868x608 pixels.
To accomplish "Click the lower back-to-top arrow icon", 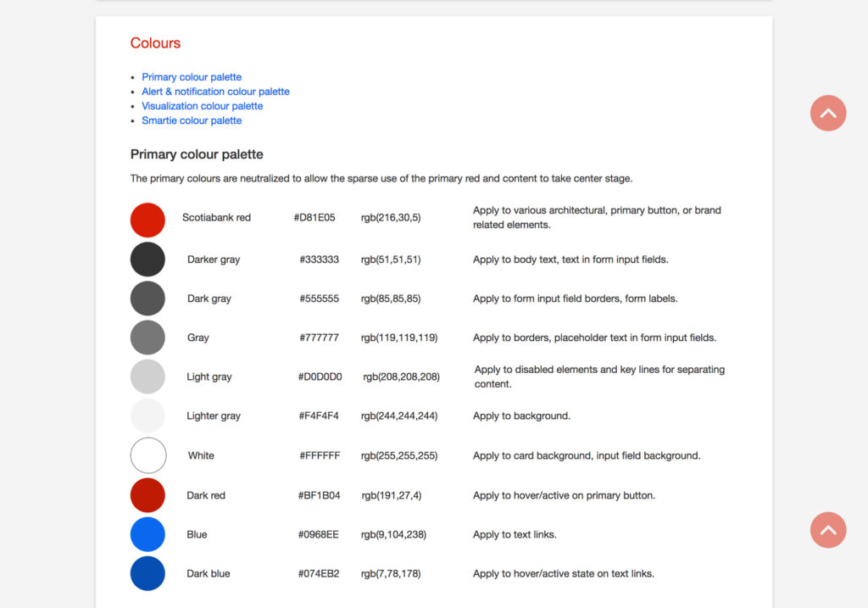I will 828,530.
